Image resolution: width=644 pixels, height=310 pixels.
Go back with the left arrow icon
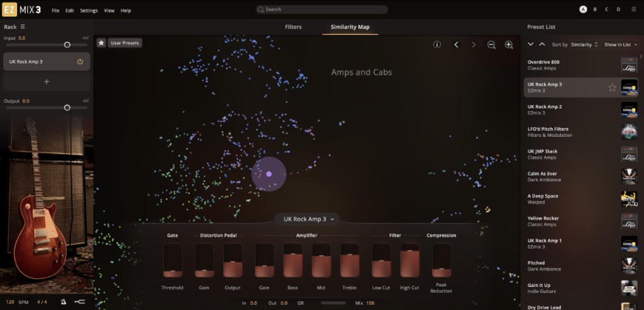(456, 45)
